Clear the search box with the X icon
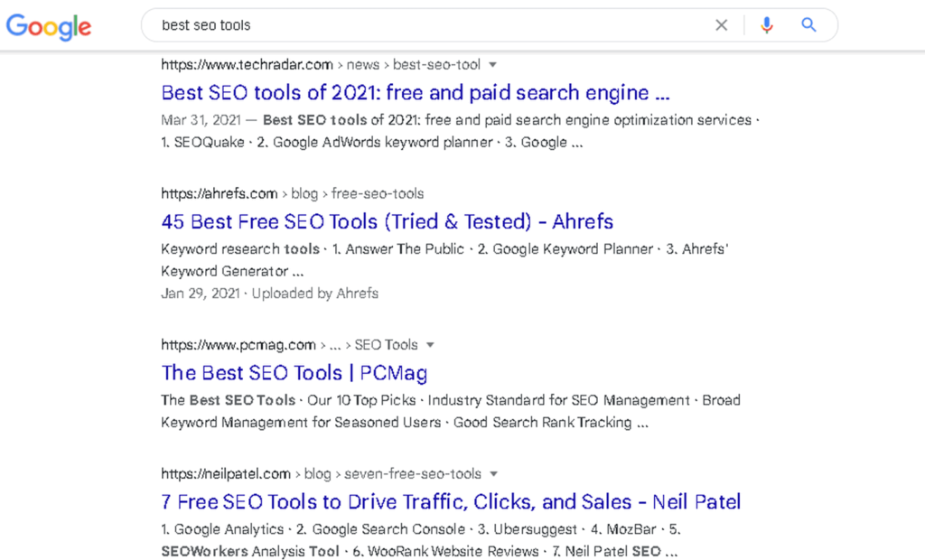This screenshot has height=560, width=925. click(721, 25)
